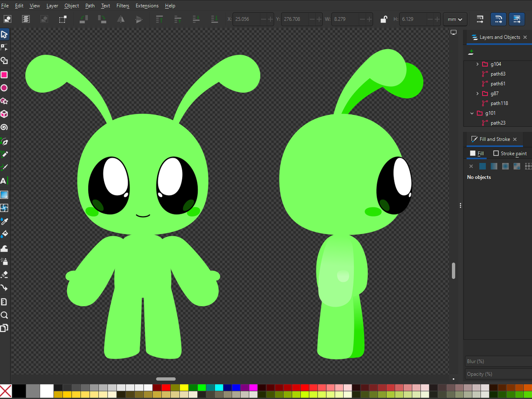Raise selection to top
The width and height of the screenshot is (532, 399).
[x=160, y=19]
